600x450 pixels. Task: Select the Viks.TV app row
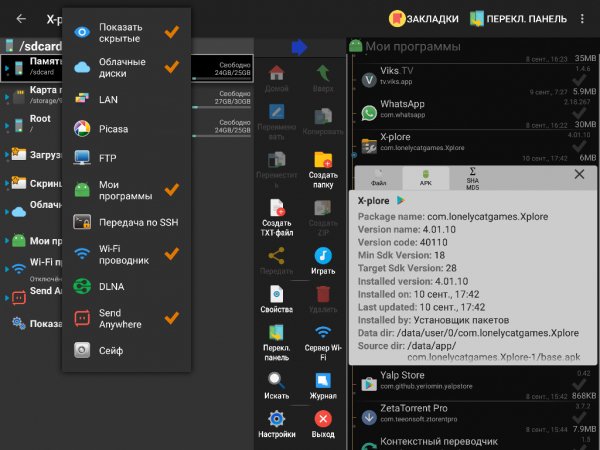coord(474,78)
